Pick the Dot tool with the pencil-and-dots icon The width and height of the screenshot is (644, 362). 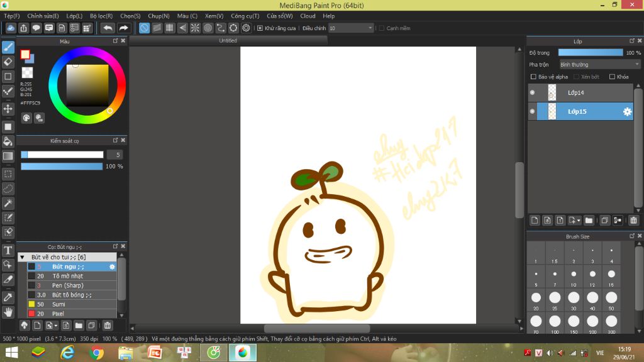click(x=8, y=91)
